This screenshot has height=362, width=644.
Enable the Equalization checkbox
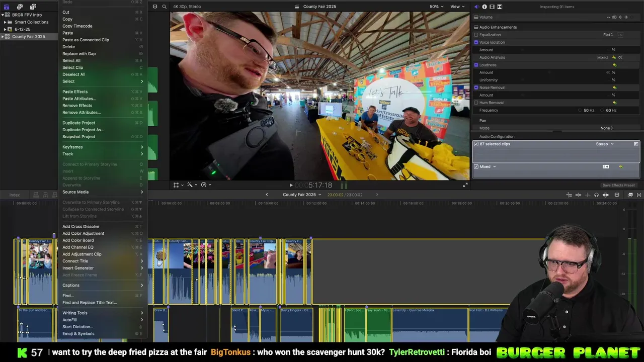click(476, 35)
